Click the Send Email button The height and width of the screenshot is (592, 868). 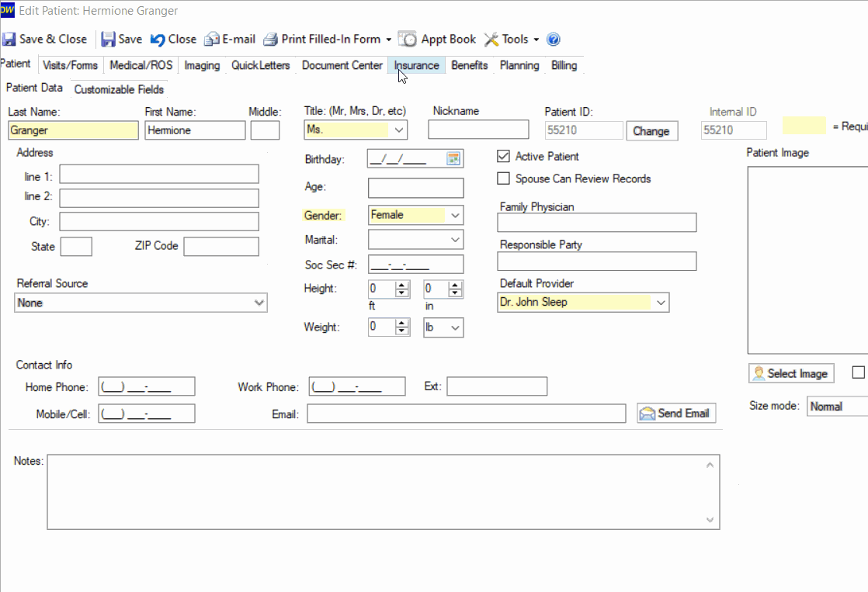pyautogui.click(x=676, y=414)
